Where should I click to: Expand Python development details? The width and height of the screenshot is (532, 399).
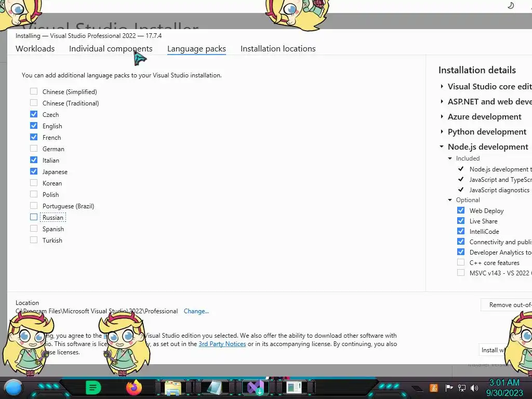[x=442, y=131]
